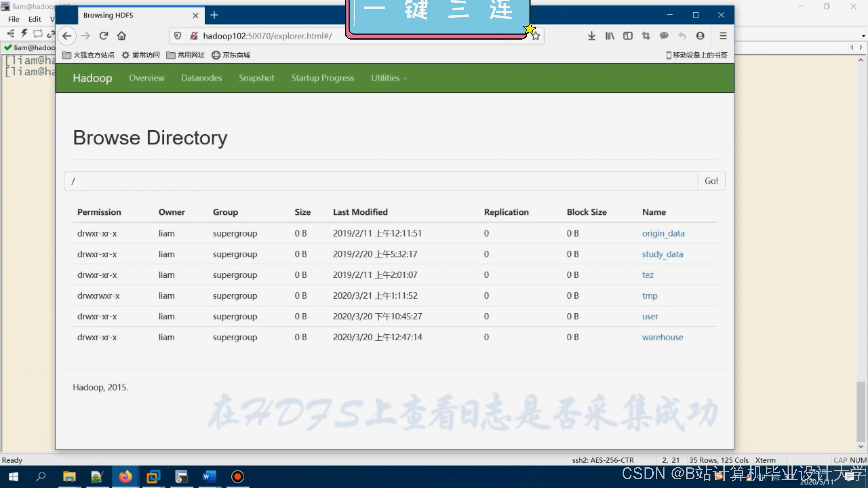The image size is (868, 488).
Task: Open the 常用网址 bookmarks folder
Action: (186, 55)
